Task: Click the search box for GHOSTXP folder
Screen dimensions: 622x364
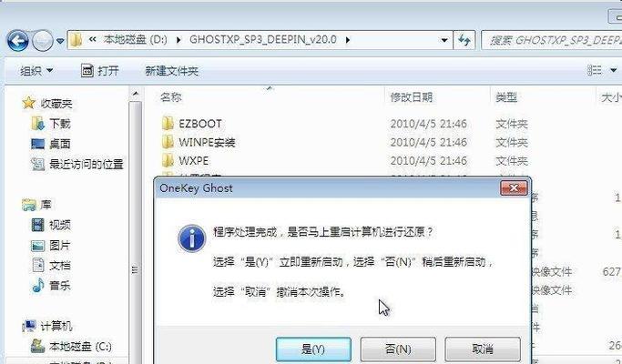Action: coord(551,40)
